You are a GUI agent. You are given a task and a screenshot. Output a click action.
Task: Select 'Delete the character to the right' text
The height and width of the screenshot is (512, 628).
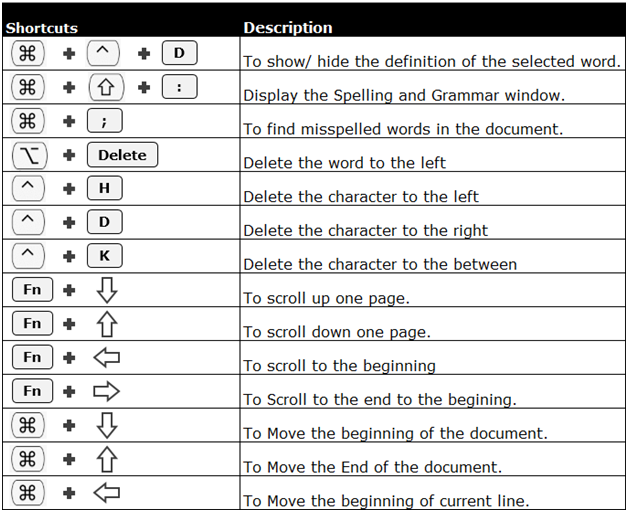[x=366, y=231]
